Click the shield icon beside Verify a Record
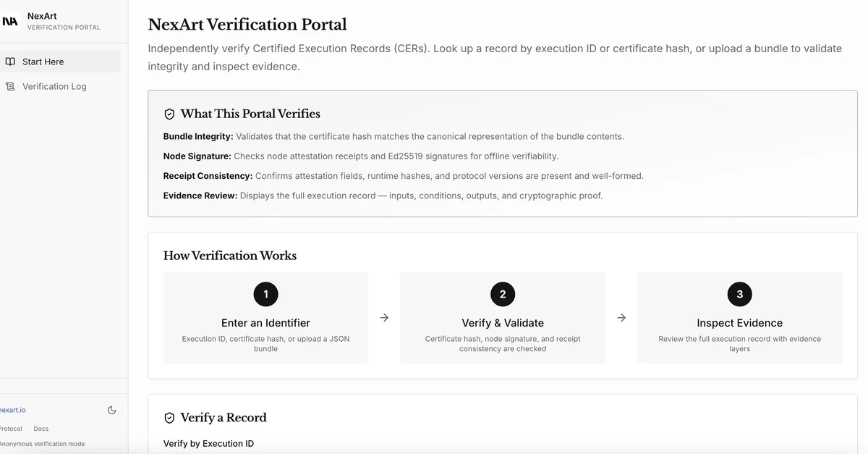Viewport: 868px width, 454px height. [170, 418]
